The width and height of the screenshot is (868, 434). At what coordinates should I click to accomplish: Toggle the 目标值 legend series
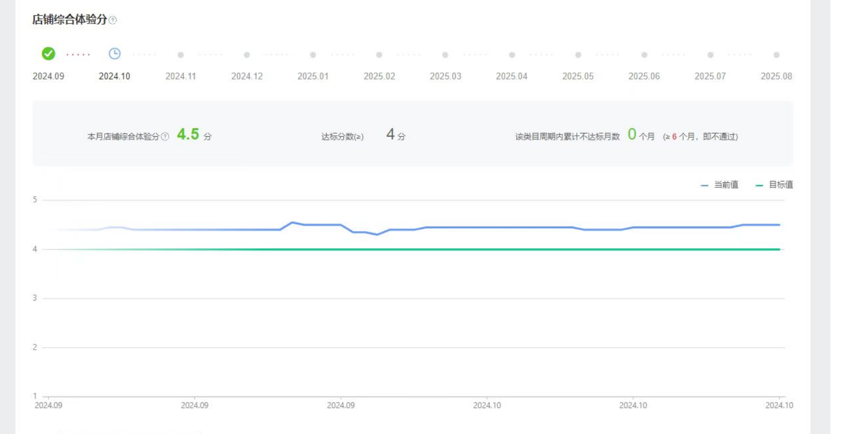(x=774, y=185)
